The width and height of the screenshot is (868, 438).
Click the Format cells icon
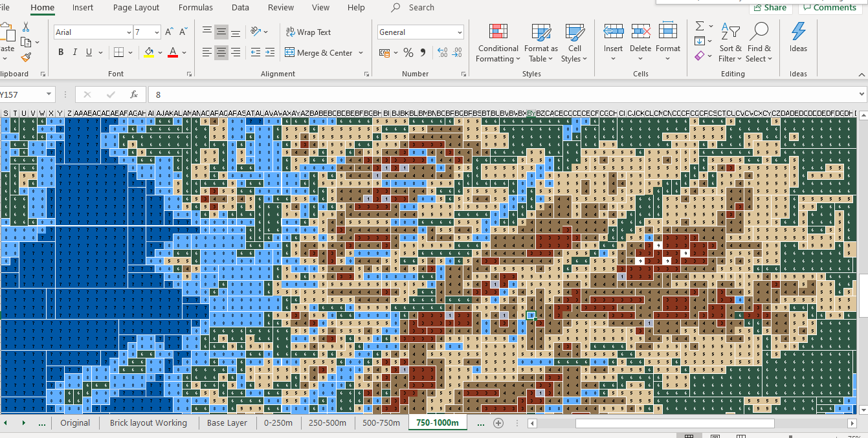click(x=667, y=31)
